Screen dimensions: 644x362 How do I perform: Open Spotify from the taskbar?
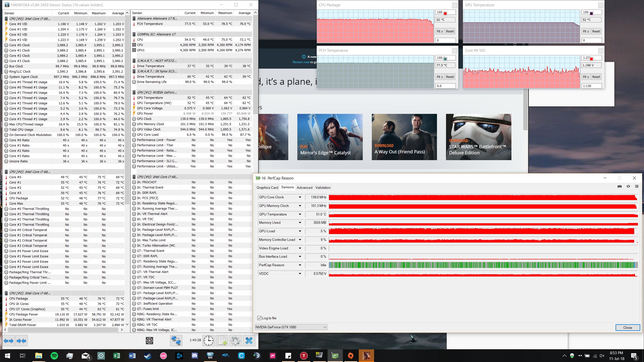[54, 355]
